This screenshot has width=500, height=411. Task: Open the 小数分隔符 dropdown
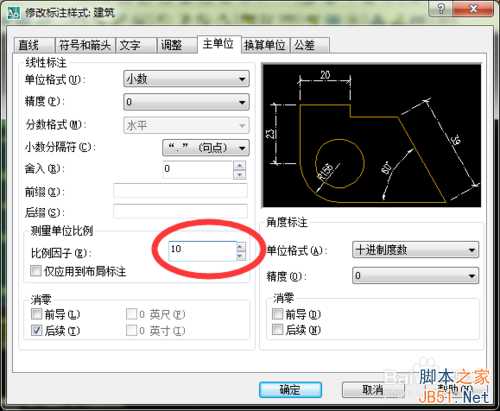[206, 148]
